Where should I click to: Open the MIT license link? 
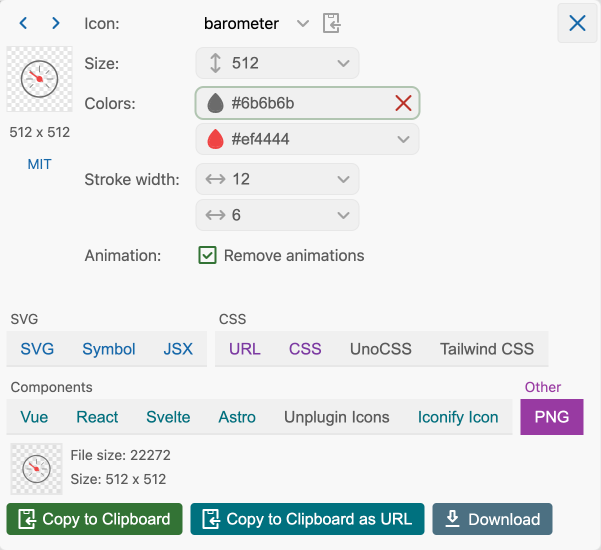[x=39, y=164]
